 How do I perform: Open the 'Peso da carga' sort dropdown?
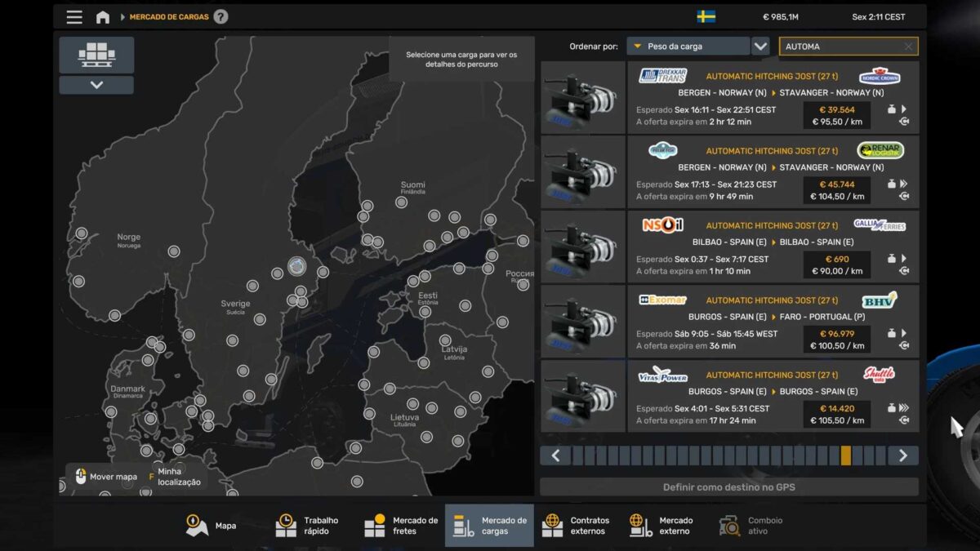(688, 47)
